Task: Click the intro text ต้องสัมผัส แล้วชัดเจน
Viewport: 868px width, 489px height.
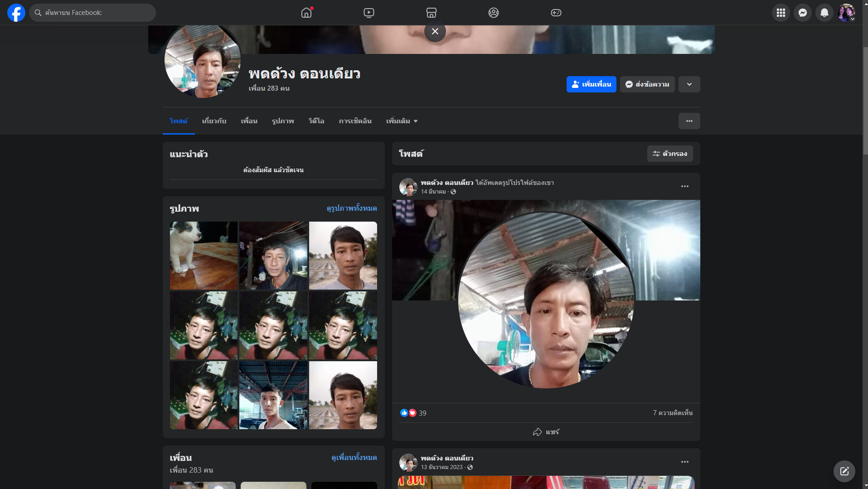Action: click(273, 170)
